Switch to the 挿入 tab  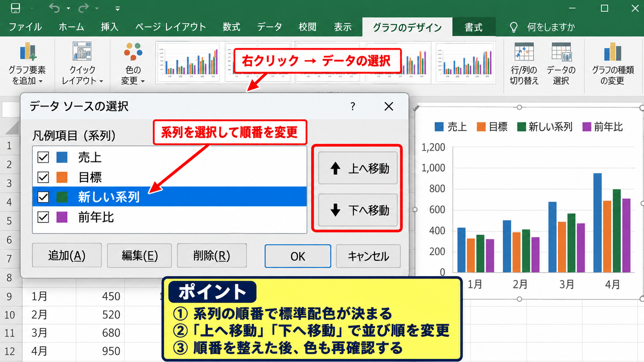tap(110, 27)
